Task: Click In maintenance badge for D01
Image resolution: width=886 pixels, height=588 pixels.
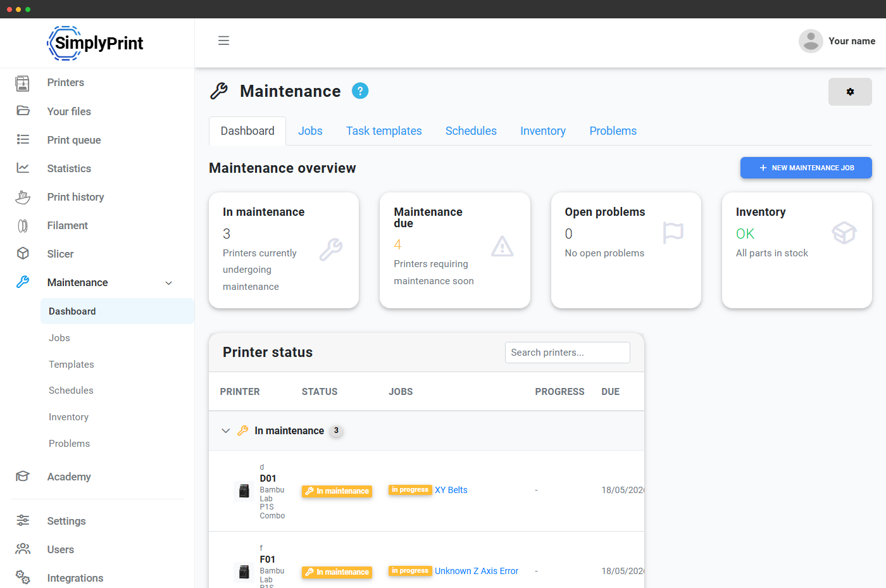Action: (x=337, y=491)
